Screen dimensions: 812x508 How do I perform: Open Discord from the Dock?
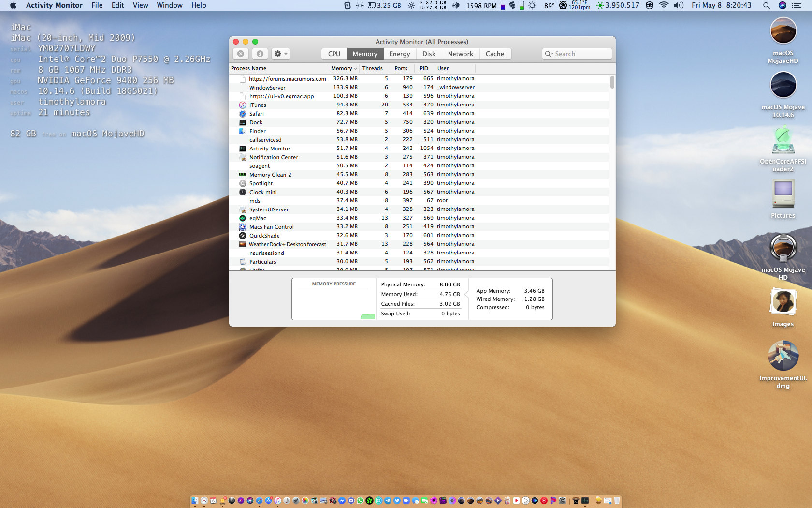pyautogui.click(x=351, y=501)
